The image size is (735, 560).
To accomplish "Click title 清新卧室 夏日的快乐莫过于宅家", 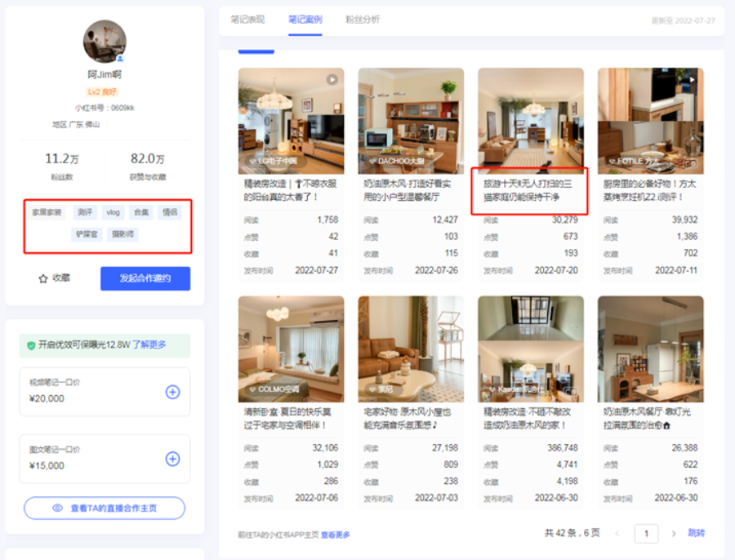I will [287, 419].
